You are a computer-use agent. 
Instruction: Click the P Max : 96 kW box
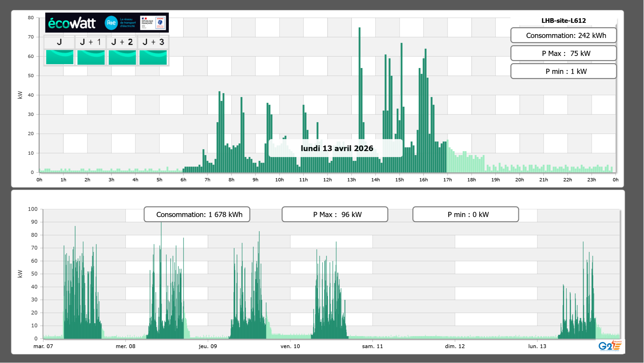pos(335,214)
